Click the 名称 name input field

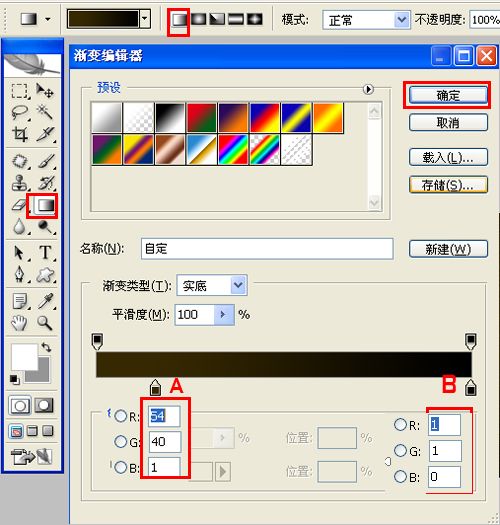tap(267, 249)
